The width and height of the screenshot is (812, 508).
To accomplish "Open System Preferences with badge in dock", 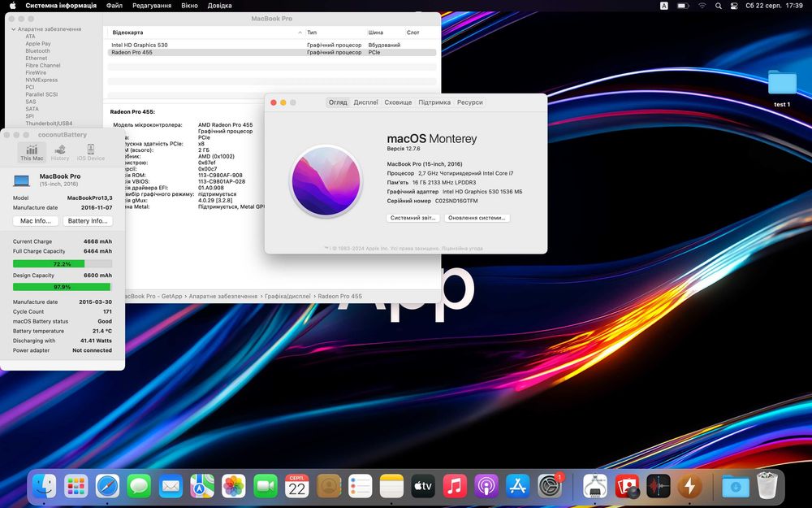I will tap(550, 486).
